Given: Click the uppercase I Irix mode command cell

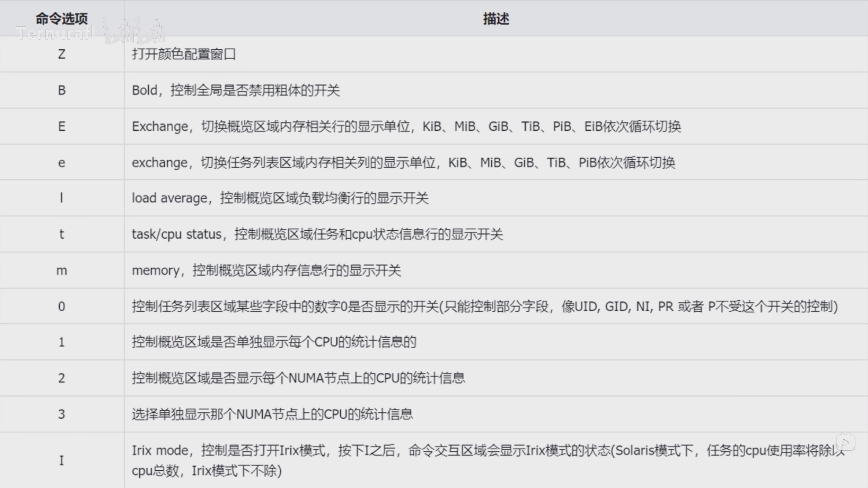Looking at the screenshot, I should coord(62,461).
